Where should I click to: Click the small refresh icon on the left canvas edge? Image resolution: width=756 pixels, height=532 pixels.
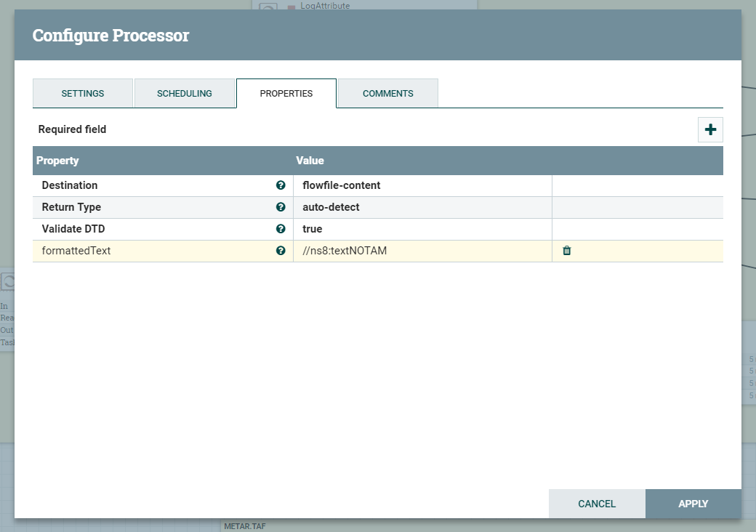(7, 282)
